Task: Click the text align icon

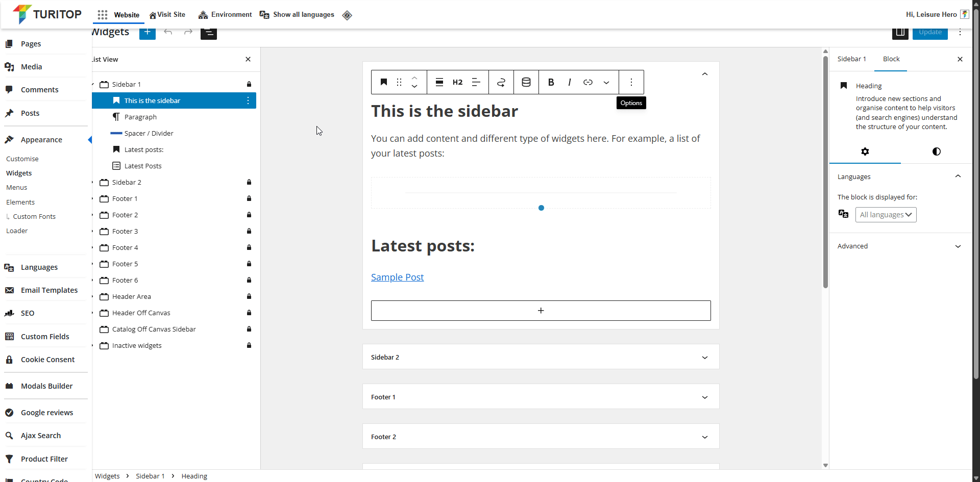Action: coord(476,82)
